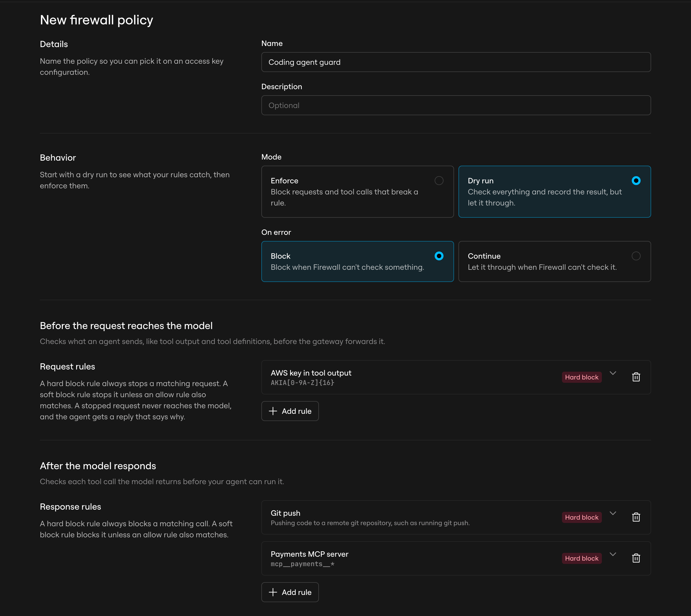This screenshot has width=691, height=616.
Task: Delete the Git push rule
Action: point(636,517)
